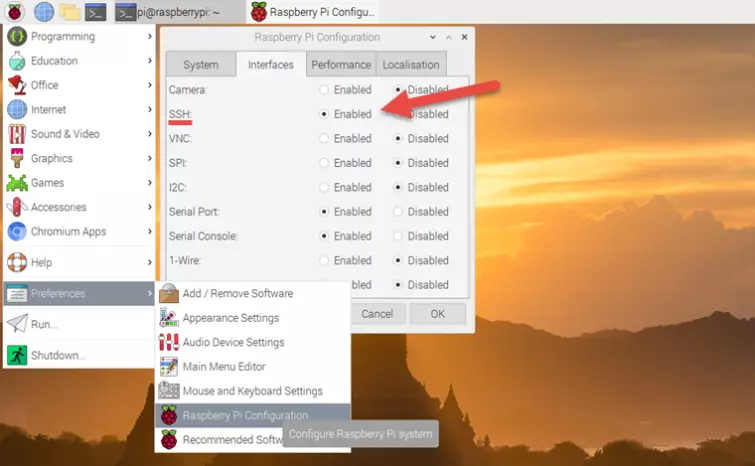Click the Run paper plane icon
The height and width of the screenshot is (466, 755).
[17, 324]
